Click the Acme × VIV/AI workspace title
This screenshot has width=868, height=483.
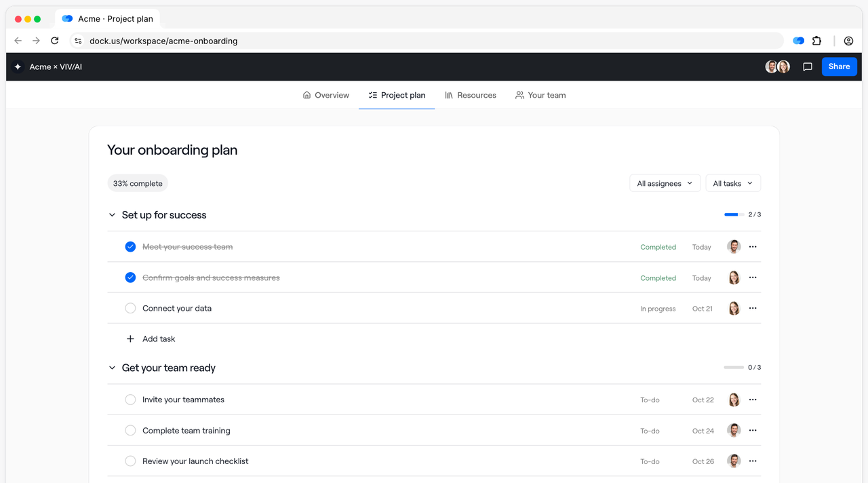pyautogui.click(x=56, y=66)
